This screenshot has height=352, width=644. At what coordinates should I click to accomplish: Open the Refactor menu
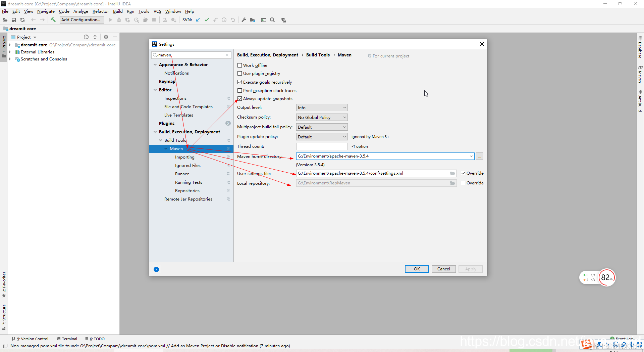[x=101, y=11]
